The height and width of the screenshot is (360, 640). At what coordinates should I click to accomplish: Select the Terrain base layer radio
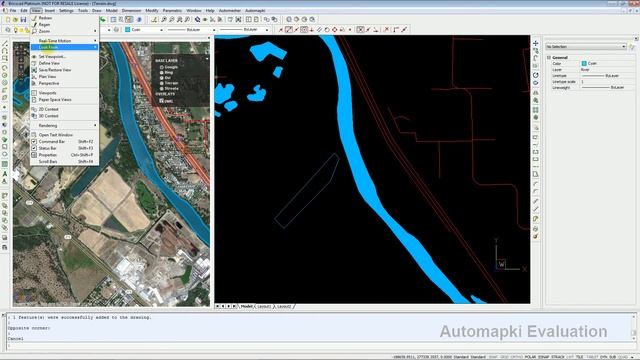[162, 83]
